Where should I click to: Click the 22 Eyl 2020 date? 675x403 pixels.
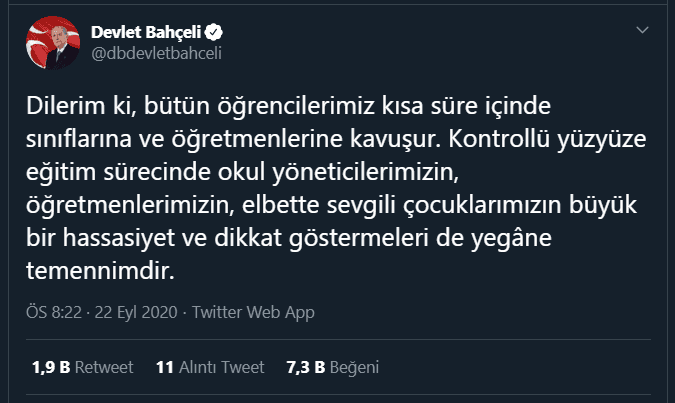(136, 312)
